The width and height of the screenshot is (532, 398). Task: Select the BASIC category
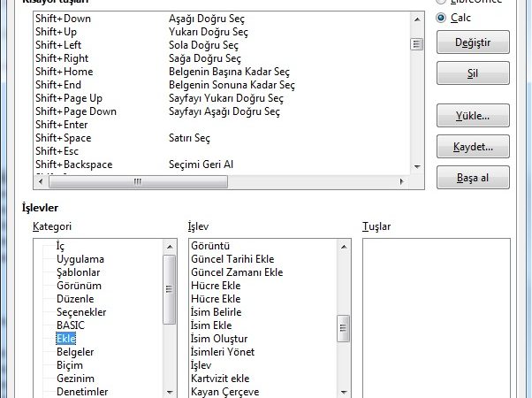[x=71, y=325]
